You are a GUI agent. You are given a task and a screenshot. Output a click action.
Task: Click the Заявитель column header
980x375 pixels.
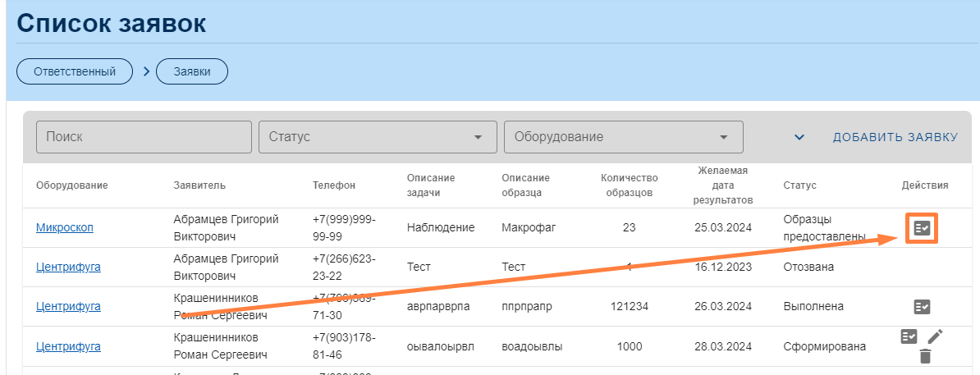click(x=199, y=185)
